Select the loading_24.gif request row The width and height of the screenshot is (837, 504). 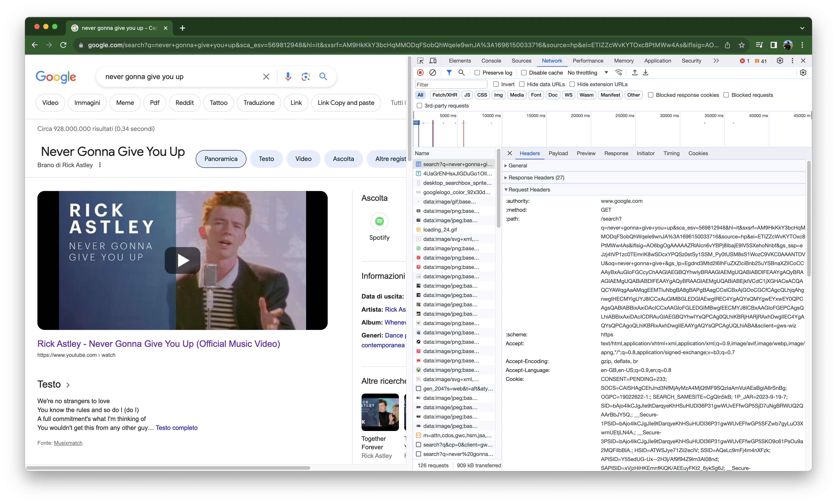[x=454, y=230]
